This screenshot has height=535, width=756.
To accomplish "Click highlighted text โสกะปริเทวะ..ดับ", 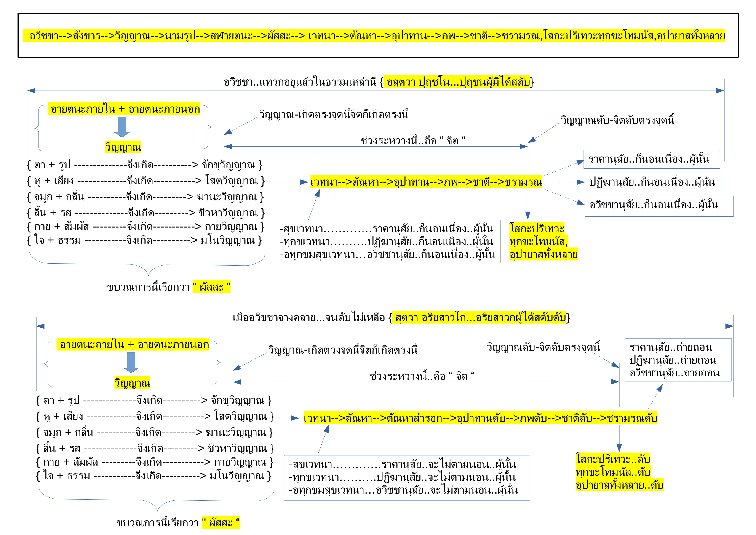I will click(613, 459).
